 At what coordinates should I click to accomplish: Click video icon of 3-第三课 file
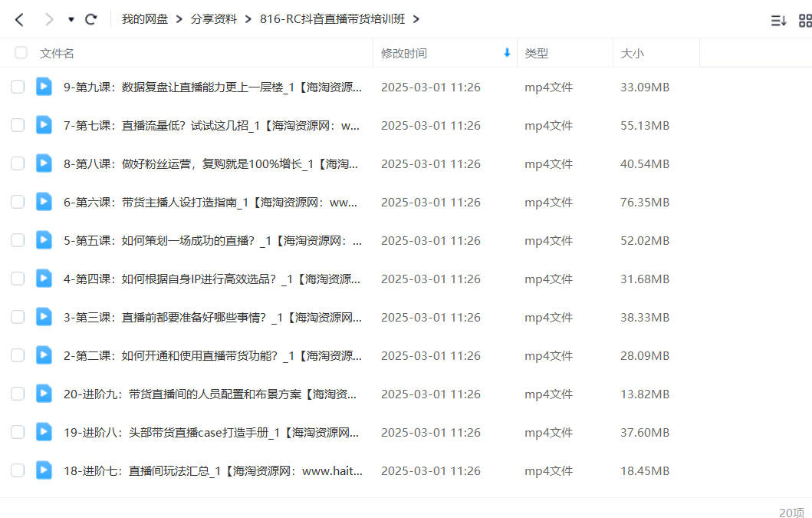(x=44, y=317)
